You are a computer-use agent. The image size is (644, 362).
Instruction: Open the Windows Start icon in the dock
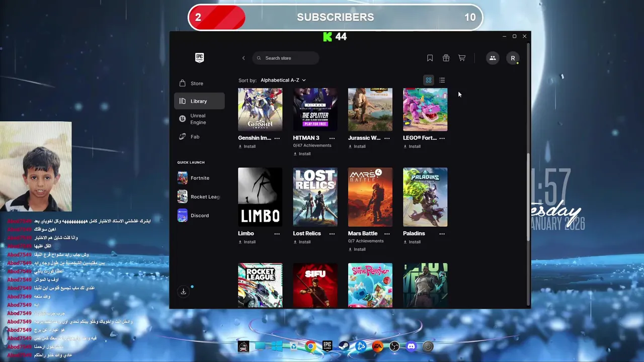coord(277,346)
